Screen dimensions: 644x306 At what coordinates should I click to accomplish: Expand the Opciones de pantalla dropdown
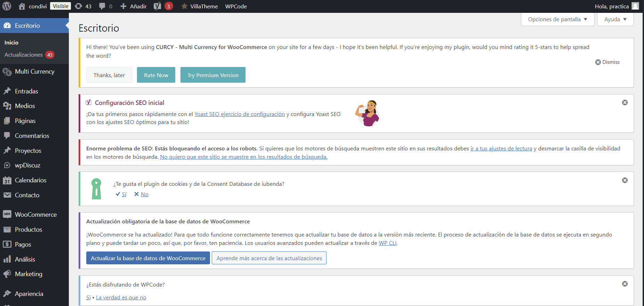pos(557,19)
